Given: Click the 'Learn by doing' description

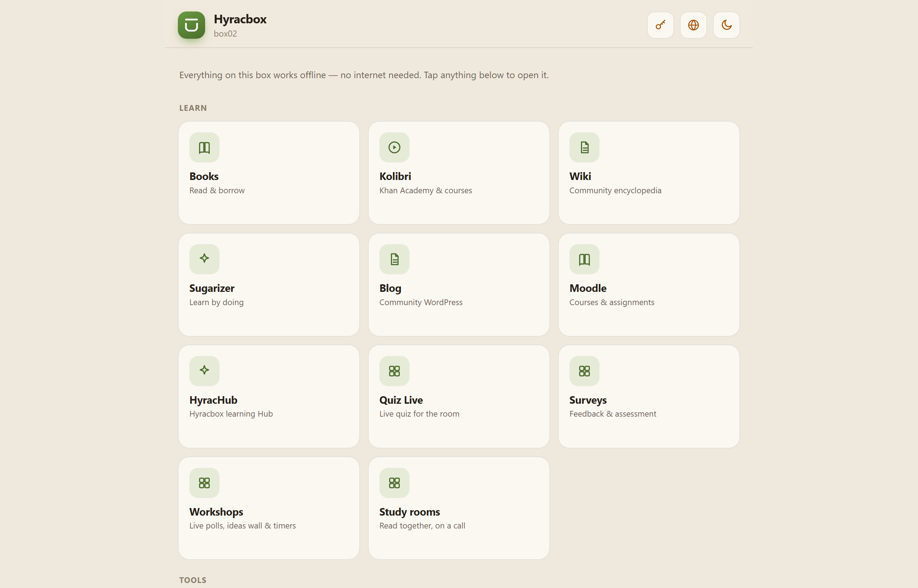Looking at the screenshot, I should click(217, 302).
